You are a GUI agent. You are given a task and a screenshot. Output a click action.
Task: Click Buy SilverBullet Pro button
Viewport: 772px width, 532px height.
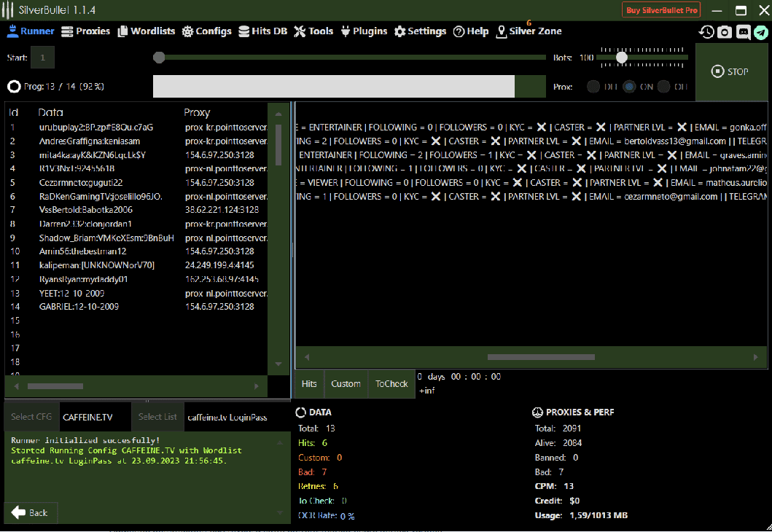pos(662,9)
